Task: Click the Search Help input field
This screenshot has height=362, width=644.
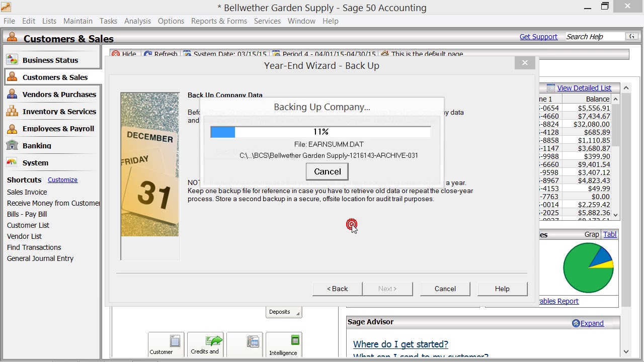Action: tap(595, 36)
